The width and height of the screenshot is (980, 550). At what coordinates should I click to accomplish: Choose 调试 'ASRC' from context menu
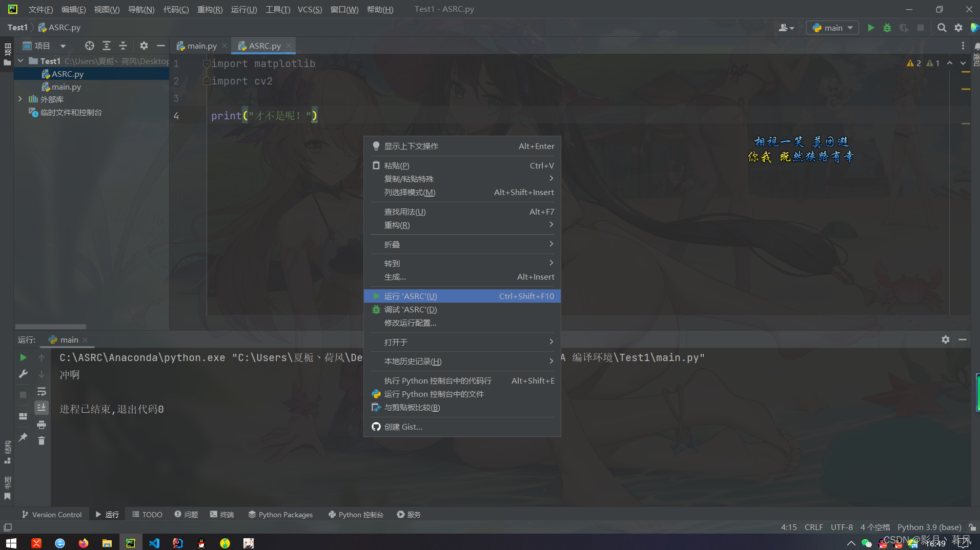tap(462, 309)
